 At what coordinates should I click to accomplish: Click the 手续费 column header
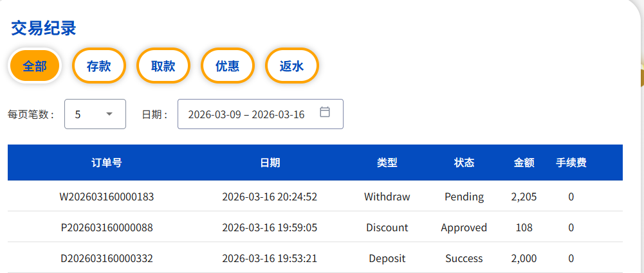(x=571, y=163)
